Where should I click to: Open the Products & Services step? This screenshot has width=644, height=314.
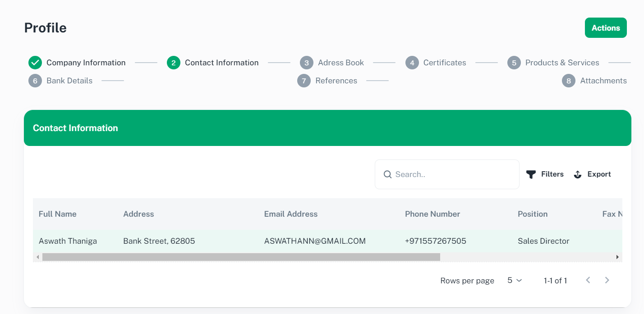click(562, 63)
